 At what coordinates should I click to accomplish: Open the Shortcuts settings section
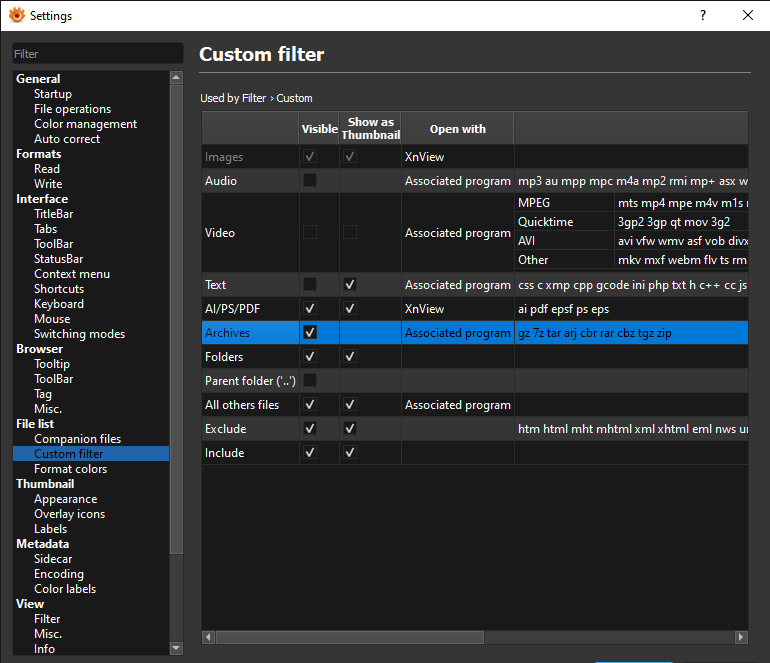59,289
